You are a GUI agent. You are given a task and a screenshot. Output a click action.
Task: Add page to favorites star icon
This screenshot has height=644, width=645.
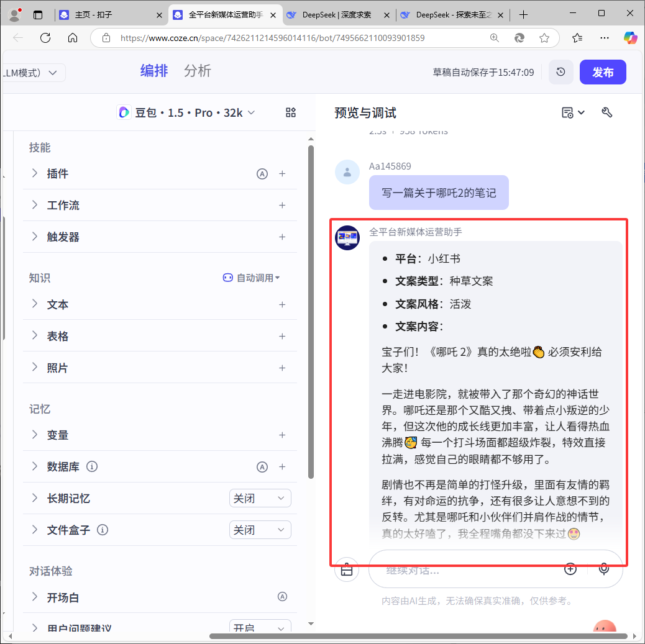tap(544, 38)
